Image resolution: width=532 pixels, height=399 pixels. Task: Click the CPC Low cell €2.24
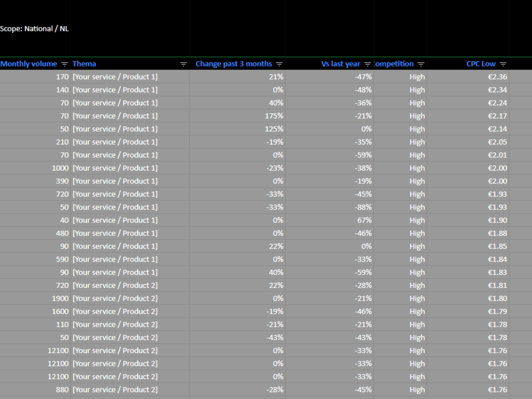pos(468,103)
